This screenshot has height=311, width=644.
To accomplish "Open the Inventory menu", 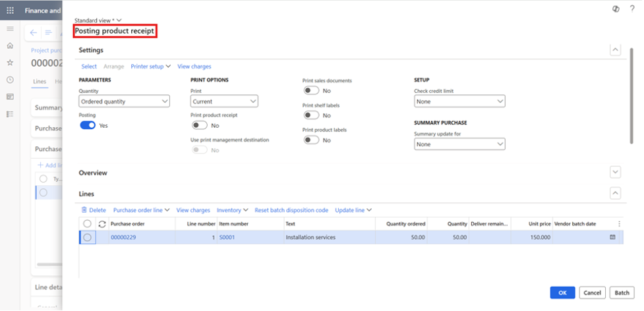I will coord(233,210).
